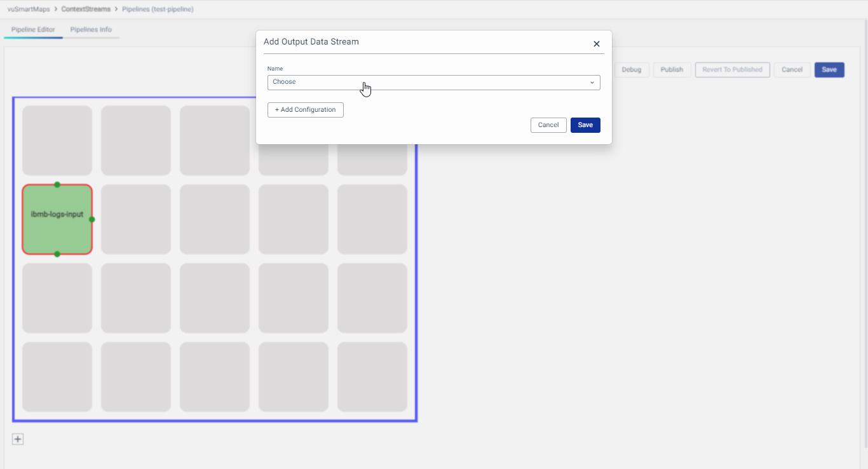The width and height of the screenshot is (868, 469).
Task: Click the chevron arrow in Name field
Action: click(592, 83)
